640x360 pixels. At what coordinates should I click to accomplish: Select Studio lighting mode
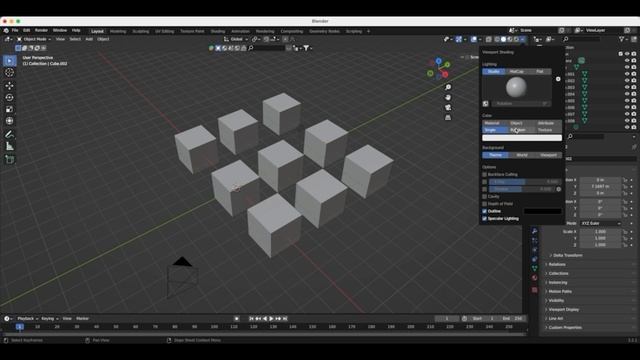point(493,72)
